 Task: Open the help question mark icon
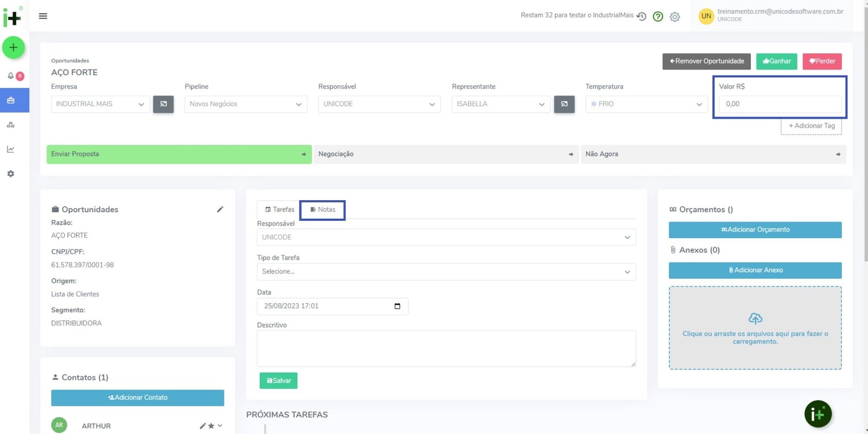coord(658,17)
